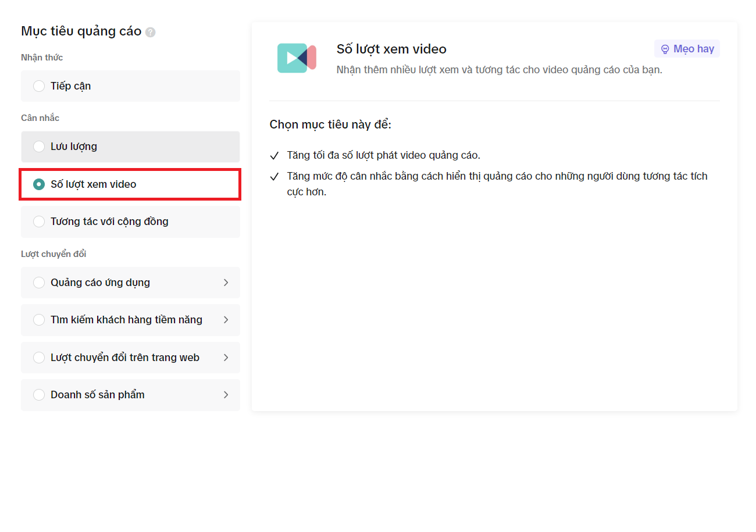The height and width of the screenshot is (532, 756).
Task: Click the video play icon in details panel
Action: pyautogui.click(x=297, y=58)
